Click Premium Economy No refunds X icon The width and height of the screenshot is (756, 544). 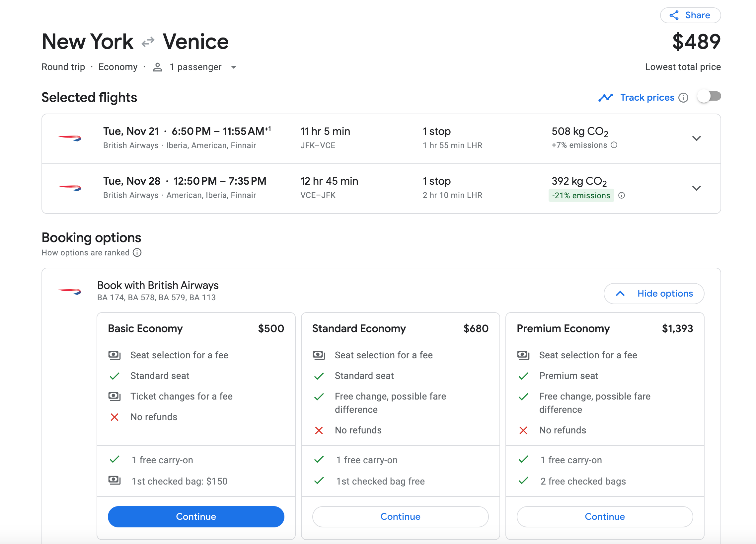pos(523,431)
